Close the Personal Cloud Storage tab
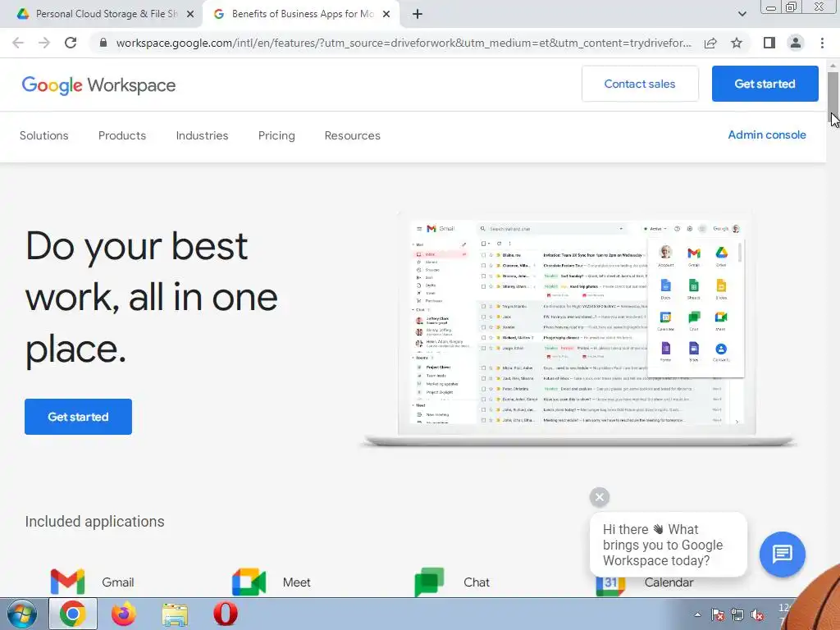This screenshot has width=840, height=630. coord(190,15)
